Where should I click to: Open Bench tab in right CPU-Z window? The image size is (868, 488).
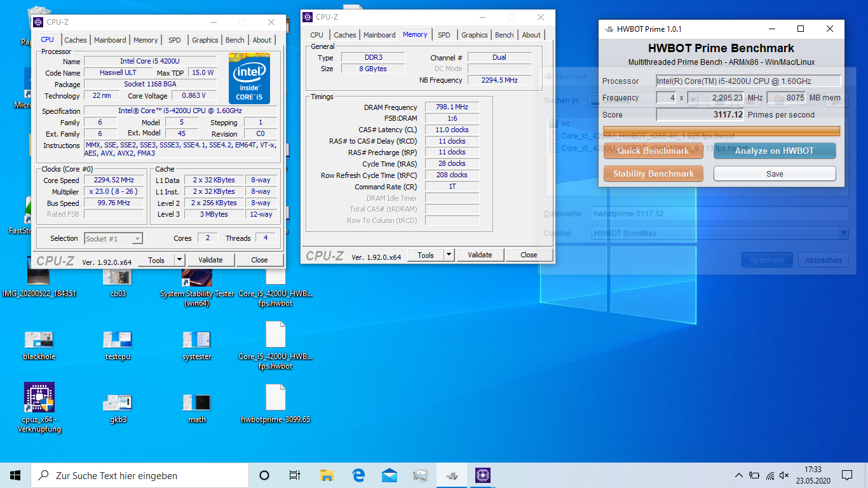click(x=505, y=35)
